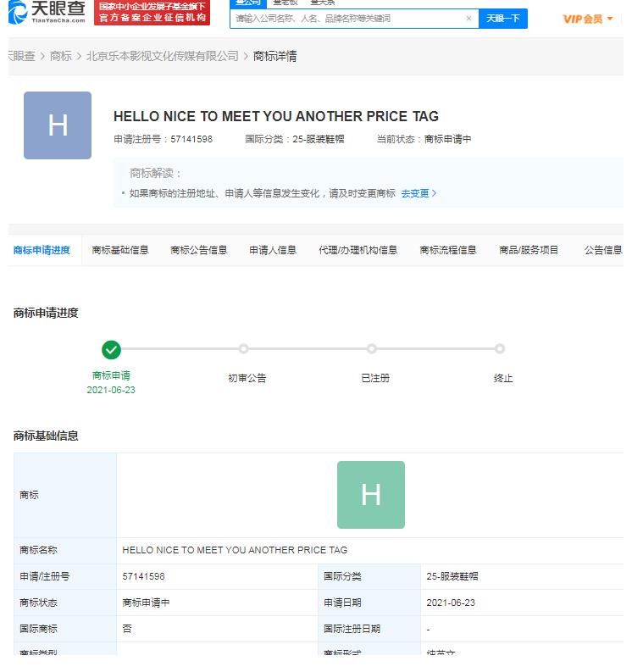
Task: Click header text 申请注册号：57141598
Action: point(163,139)
